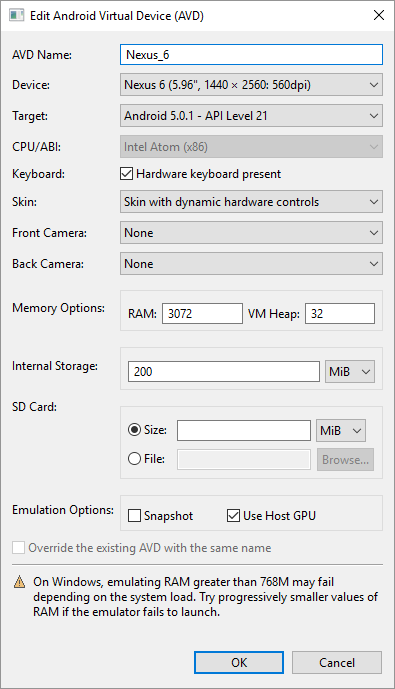The width and height of the screenshot is (395, 689).
Task: Click the disabled CPU/ABI dropdown
Action: [x=251, y=147]
